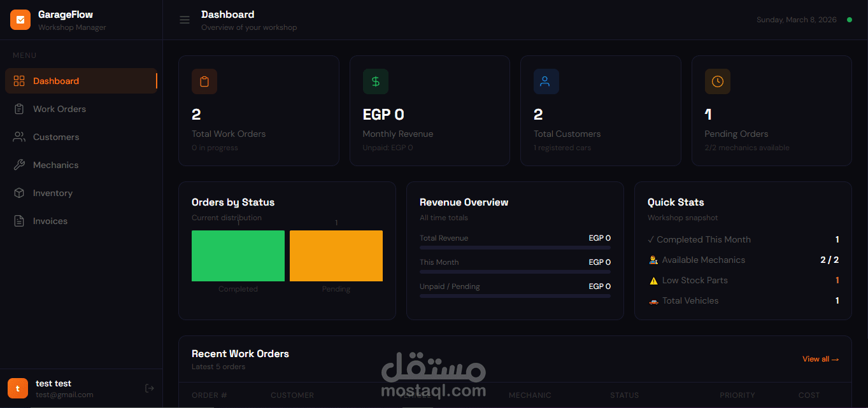Open the Inventory section
The height and width of the screenshot is (408, 868).
[52, 192]
